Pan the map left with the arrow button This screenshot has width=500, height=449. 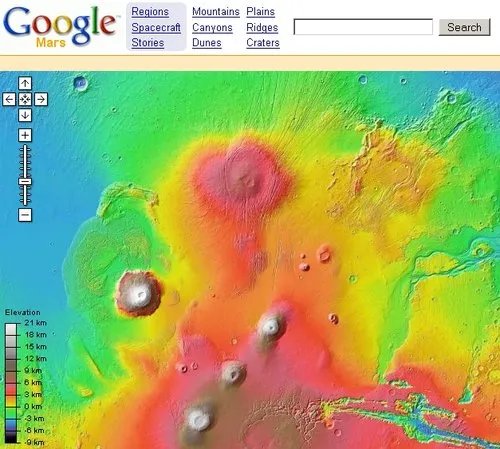pyautogui.click(x=9, y=99)
